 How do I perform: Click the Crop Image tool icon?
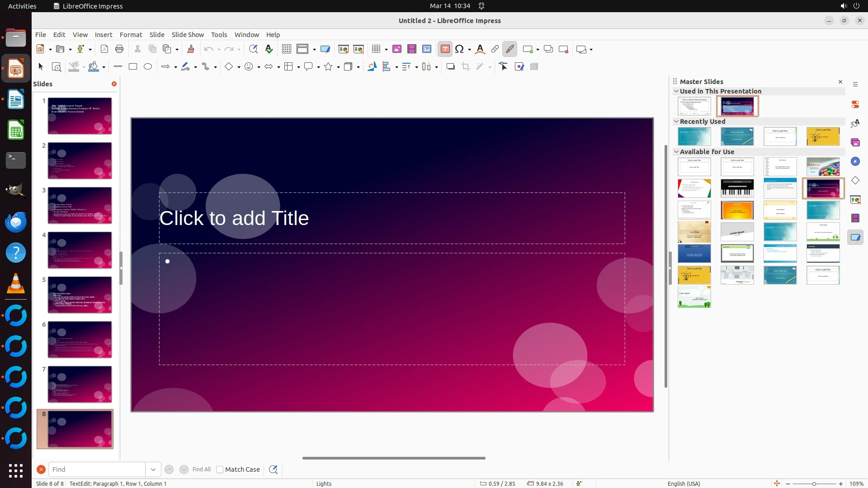point(466,67)
